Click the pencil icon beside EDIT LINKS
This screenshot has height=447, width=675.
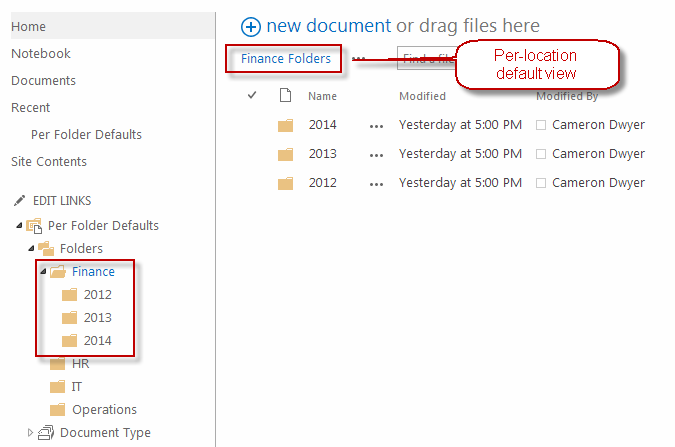[x=19, y=201]
